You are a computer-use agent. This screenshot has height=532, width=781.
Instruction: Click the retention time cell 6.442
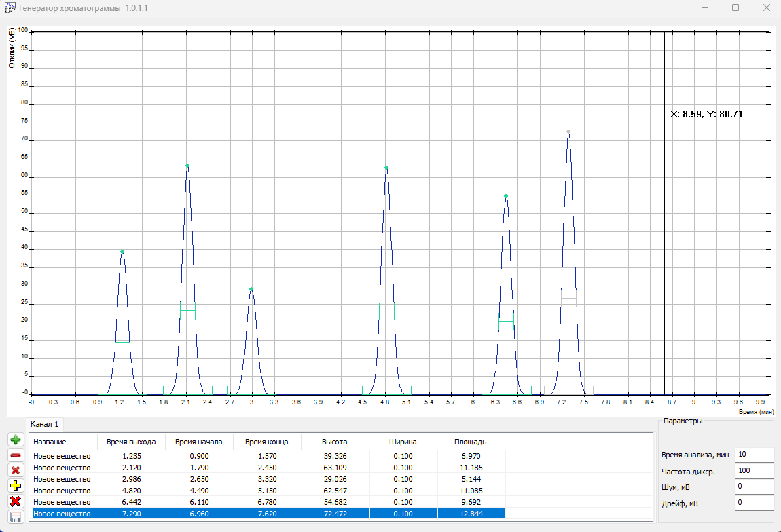pos(132,502)
